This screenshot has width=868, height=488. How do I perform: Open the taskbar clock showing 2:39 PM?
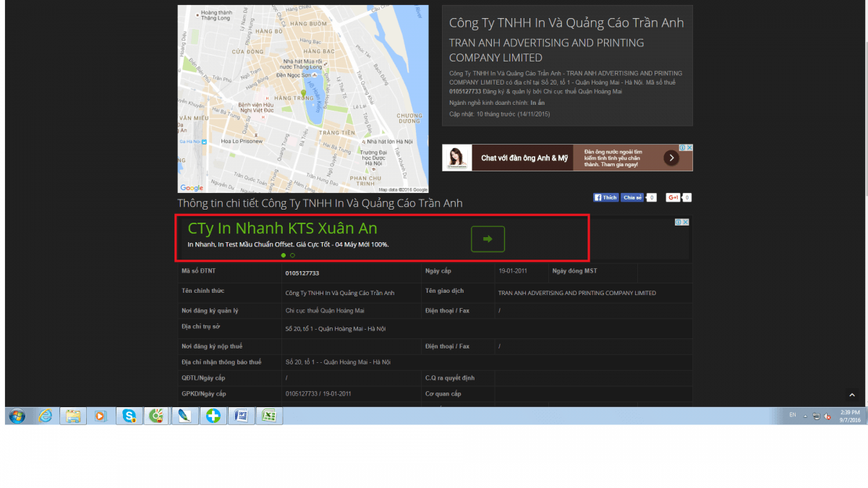pyautogui.click(x=851, y=416)
